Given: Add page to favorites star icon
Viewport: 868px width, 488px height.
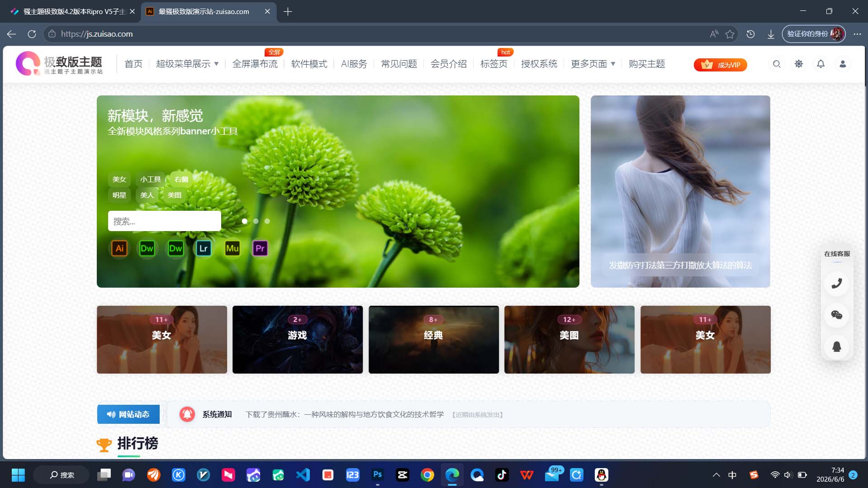Looking at the screenshot, I should 730,34.
